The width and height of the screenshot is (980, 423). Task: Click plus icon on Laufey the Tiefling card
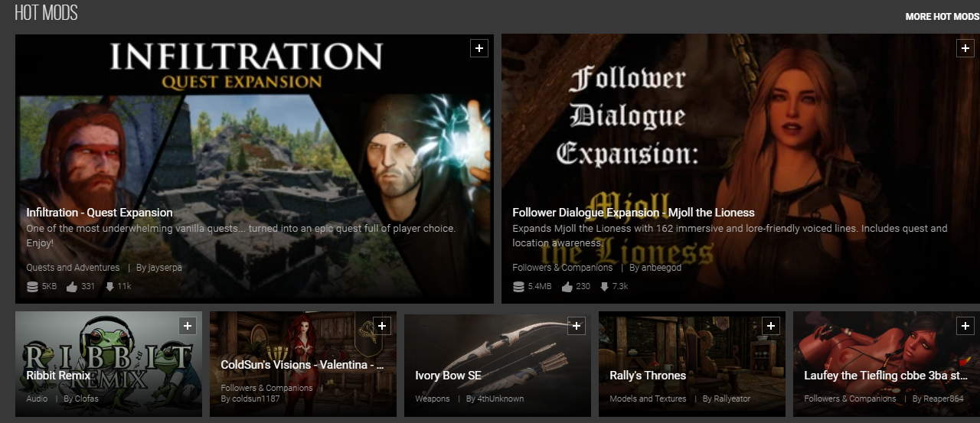[965, 326]
